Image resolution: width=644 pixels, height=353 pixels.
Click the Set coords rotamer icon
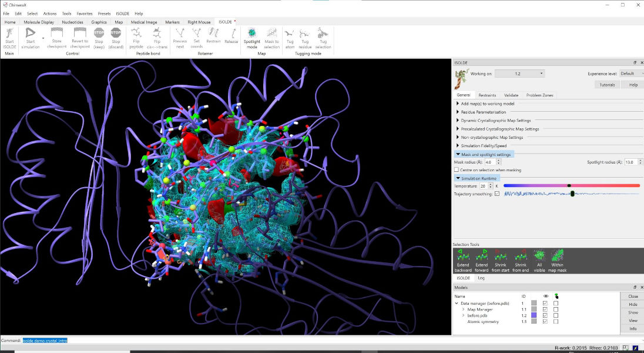tap(197, 32)
